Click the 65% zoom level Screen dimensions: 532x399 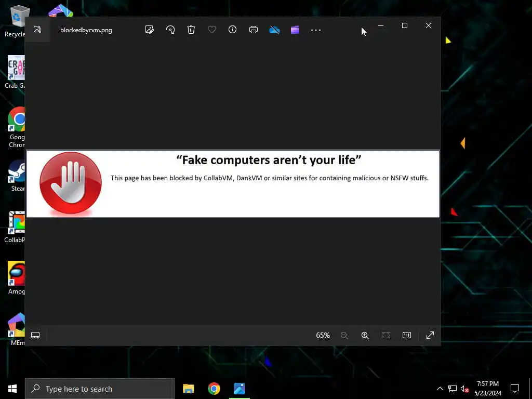pyautogui.click(x=323, y=335)
